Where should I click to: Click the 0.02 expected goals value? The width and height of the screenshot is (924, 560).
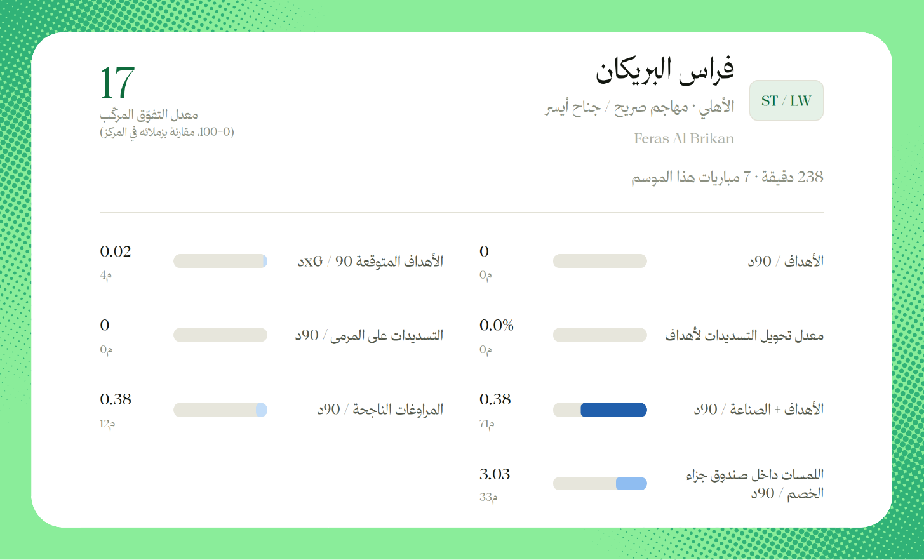pyautogui.click(x=116, y=251)
